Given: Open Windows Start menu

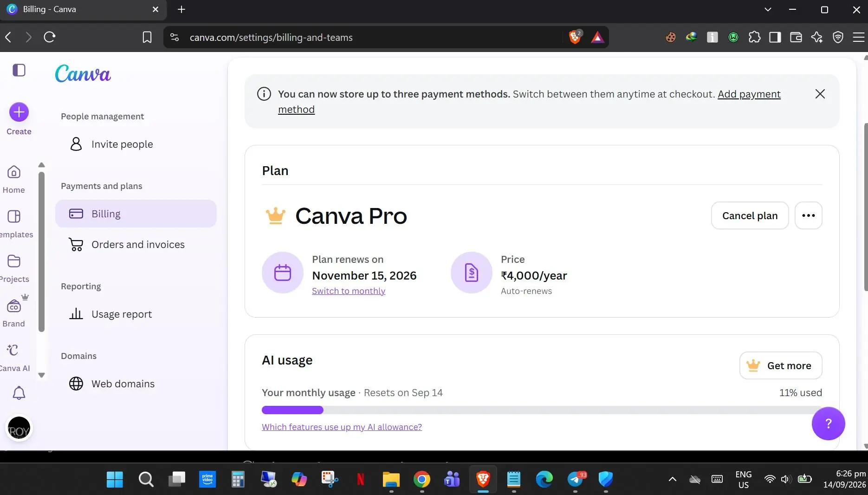Looking at the screenshot, I should point(115,479).
